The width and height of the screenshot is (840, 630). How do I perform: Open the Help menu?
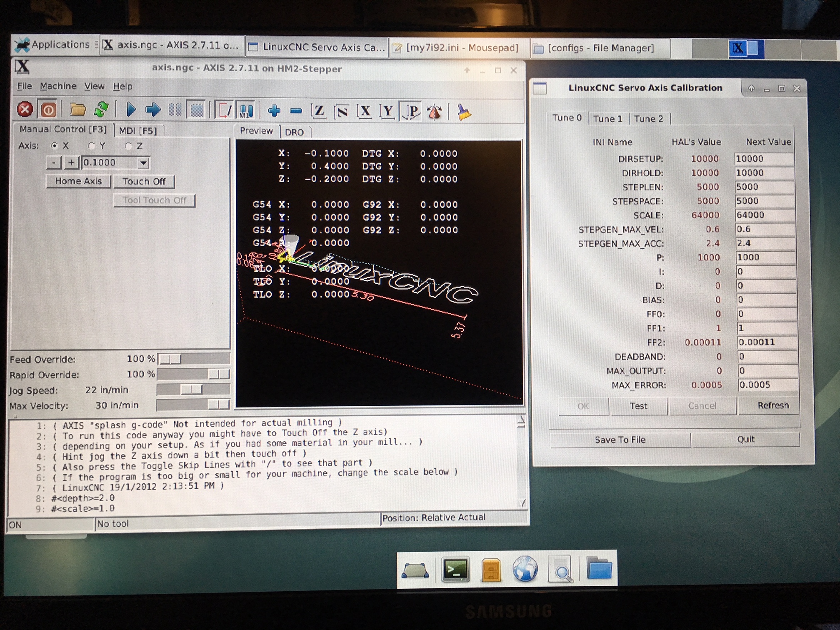[123, 87]
